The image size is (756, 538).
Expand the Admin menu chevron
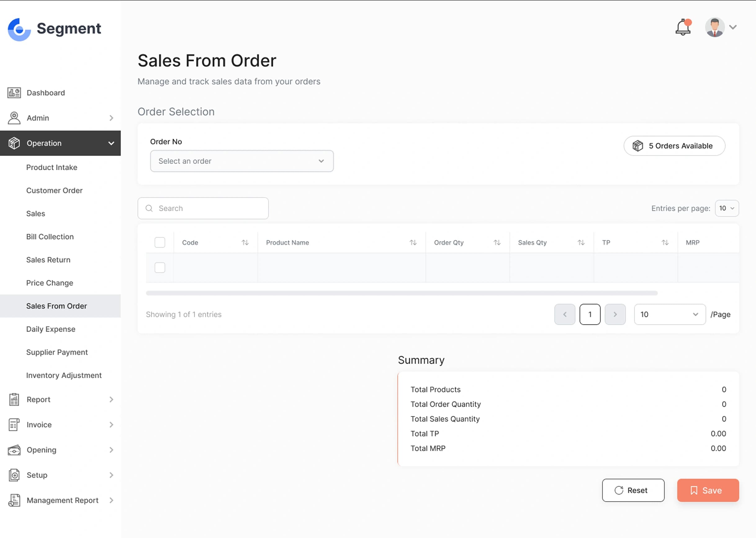(111, 118)
